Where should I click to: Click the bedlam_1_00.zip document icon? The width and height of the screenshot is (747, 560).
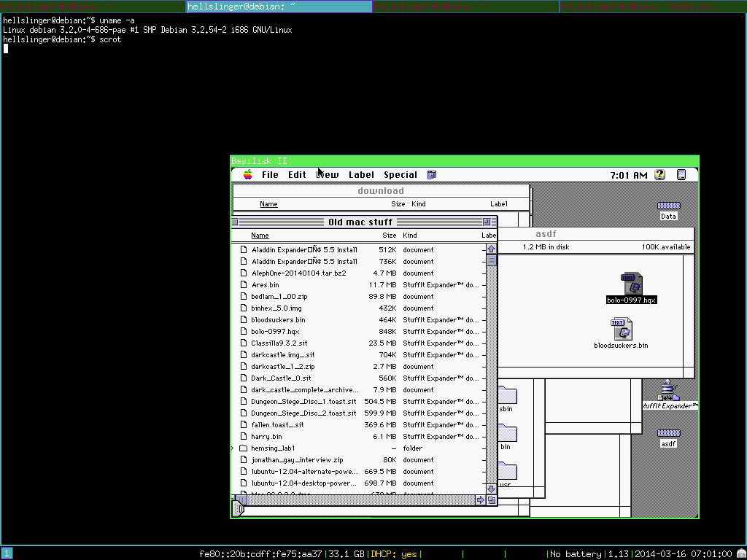244,296
